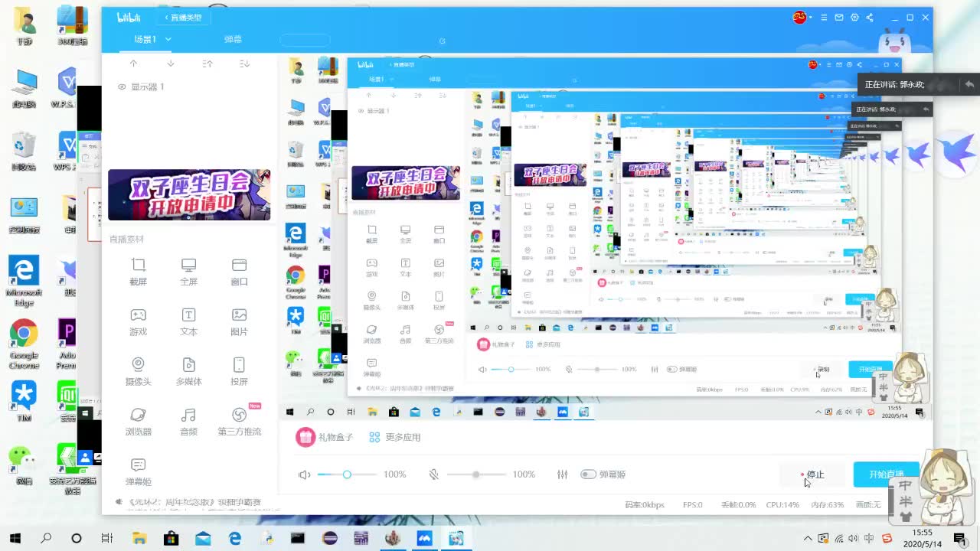
Task: Click the 光环2 announcement link at bottom
Action: [194, 503]
